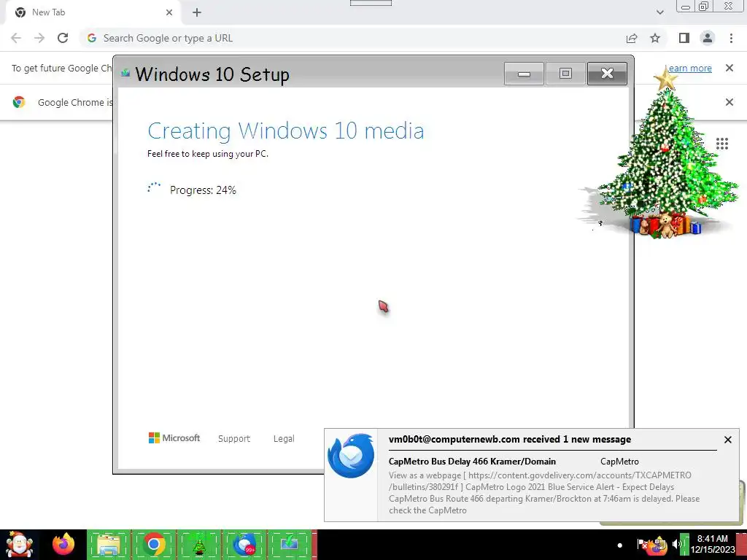Click the CapMetro sender name in notification
Screen dimensions: 747x560
pyautogui.click(x=619, y=462)
